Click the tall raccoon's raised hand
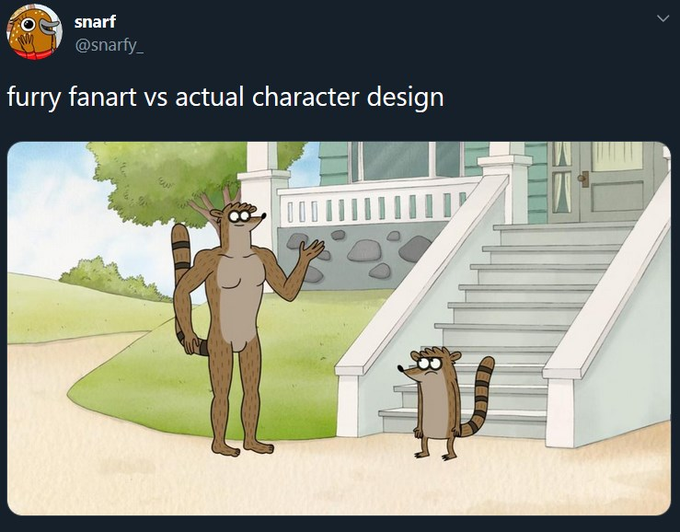Screen dimensions: 680x532 [x=313, y=248]
